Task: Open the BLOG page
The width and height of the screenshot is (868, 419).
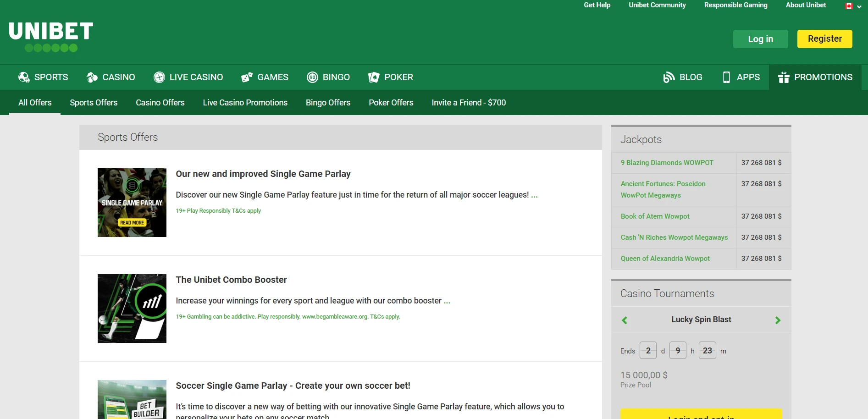Action: (x=683, y=77)
